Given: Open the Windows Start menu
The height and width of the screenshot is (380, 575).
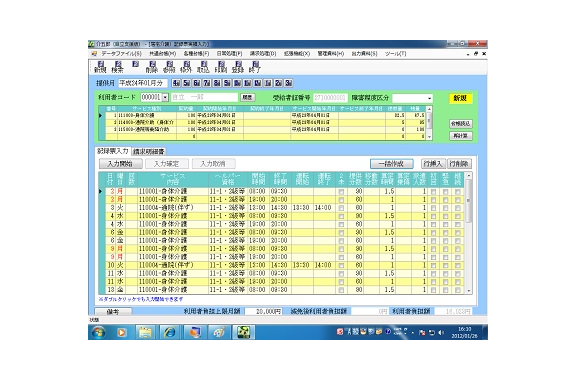Looking at the screenshot, I should [x=98, y=332].
